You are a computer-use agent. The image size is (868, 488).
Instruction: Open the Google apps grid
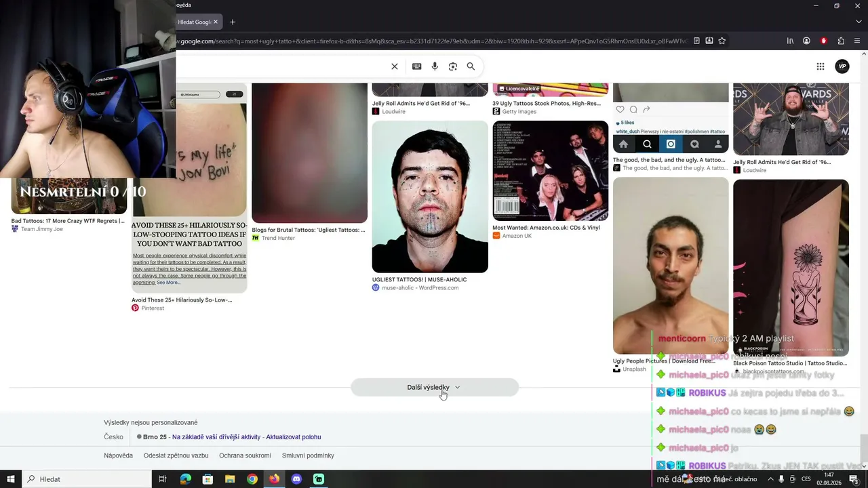coord(821,66)
